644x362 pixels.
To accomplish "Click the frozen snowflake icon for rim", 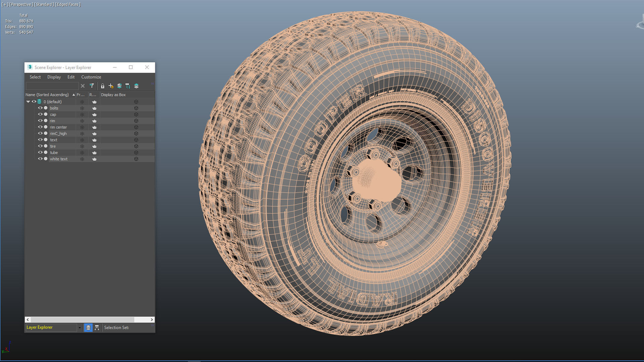I will coord(82,121).
